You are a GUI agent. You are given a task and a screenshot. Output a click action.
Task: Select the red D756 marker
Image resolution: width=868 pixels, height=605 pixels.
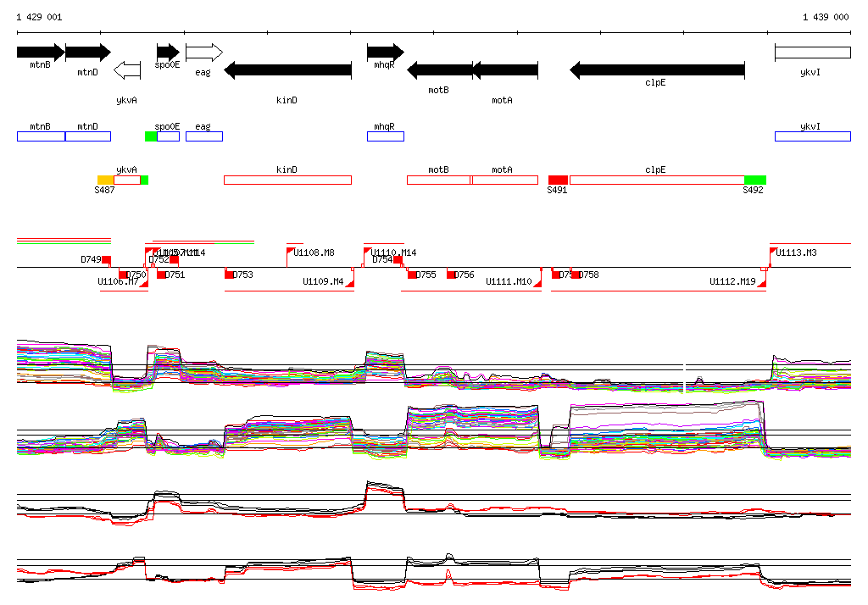pos(451,275)
